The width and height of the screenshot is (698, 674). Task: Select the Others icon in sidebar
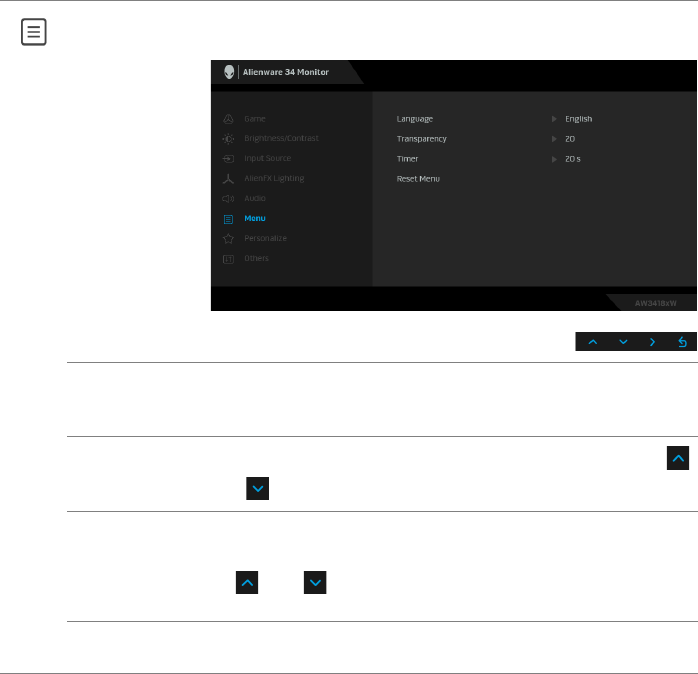[228, 259]
